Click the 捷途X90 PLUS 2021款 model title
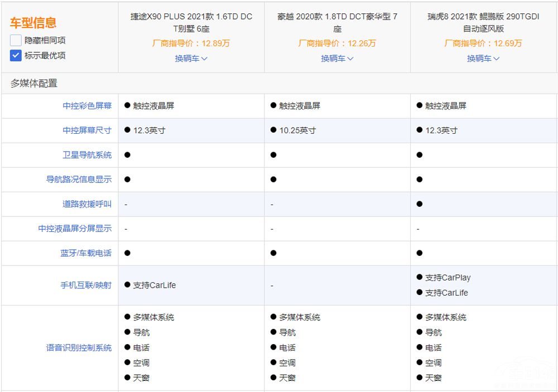The width and height of the screenshot is (558, 392). (191, 22)
